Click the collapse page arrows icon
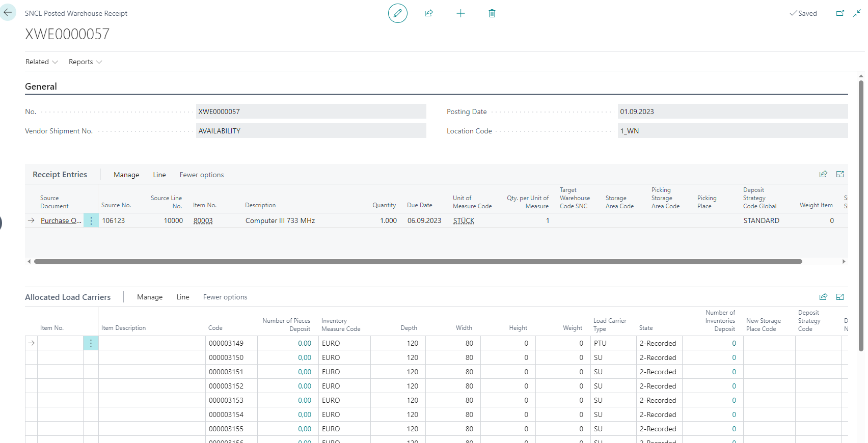This screenshot has width=868, height=443. pos(857,13)
